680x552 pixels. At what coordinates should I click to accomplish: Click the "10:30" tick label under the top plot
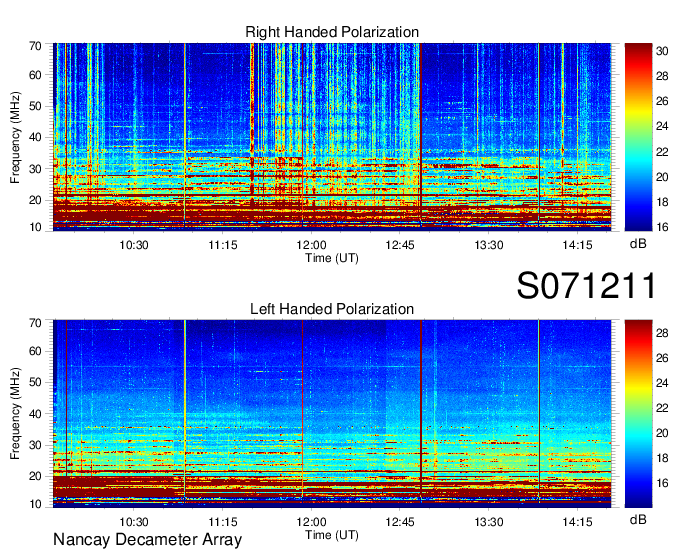coord(134,245)
